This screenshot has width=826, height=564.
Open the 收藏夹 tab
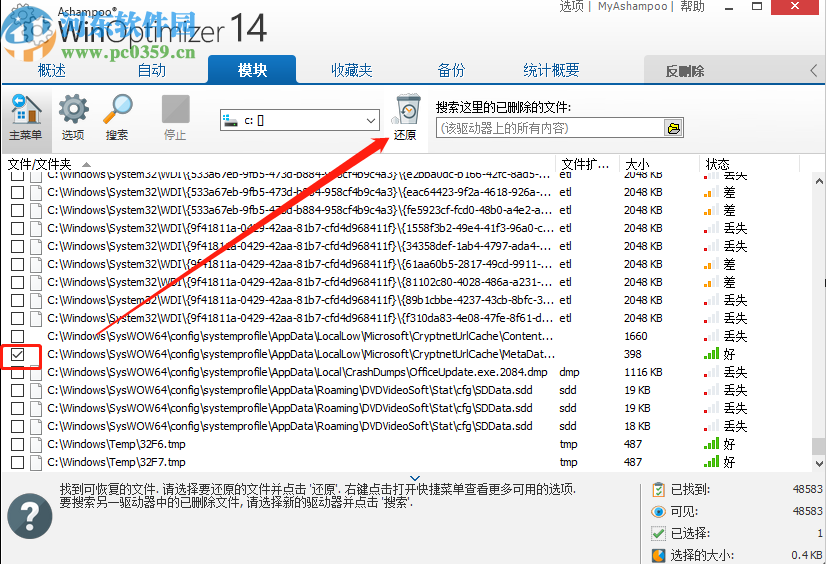tap(351, 70)
